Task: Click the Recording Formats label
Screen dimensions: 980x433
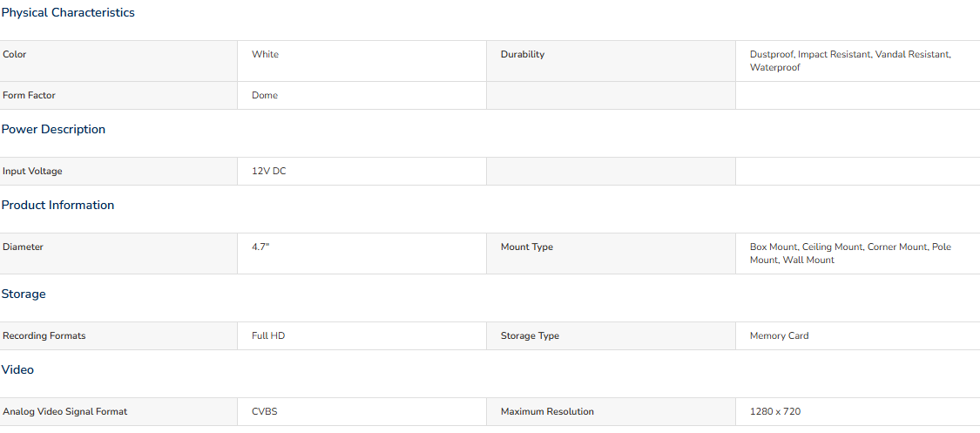Action: [x=44, y=335]
